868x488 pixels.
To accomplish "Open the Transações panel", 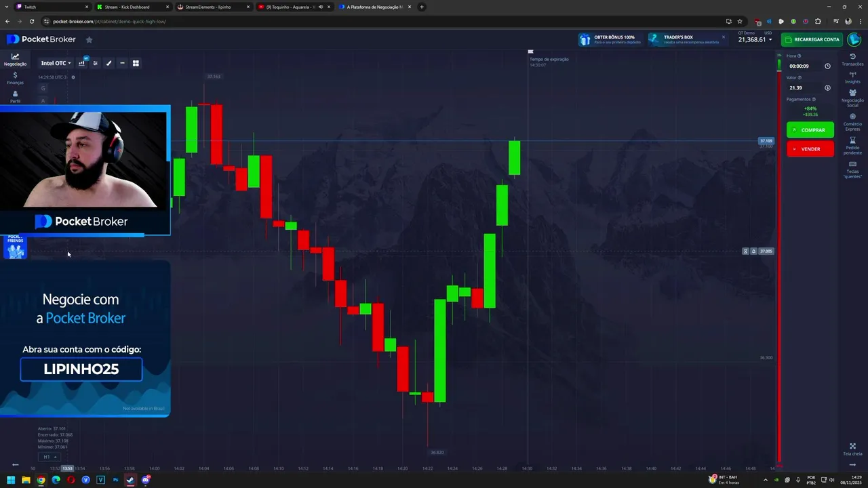I will [x=852, y=60].
